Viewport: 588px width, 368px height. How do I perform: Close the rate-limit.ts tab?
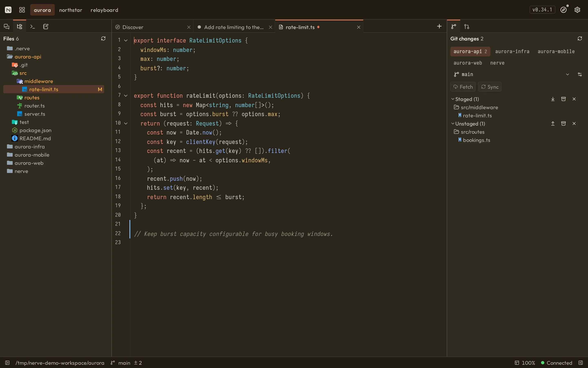click(358, 27)
